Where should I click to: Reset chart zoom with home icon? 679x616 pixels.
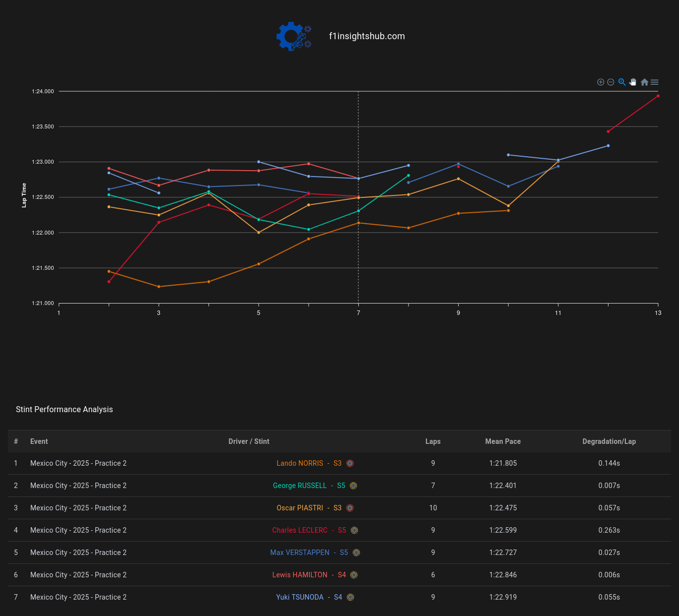pos(644,82)
